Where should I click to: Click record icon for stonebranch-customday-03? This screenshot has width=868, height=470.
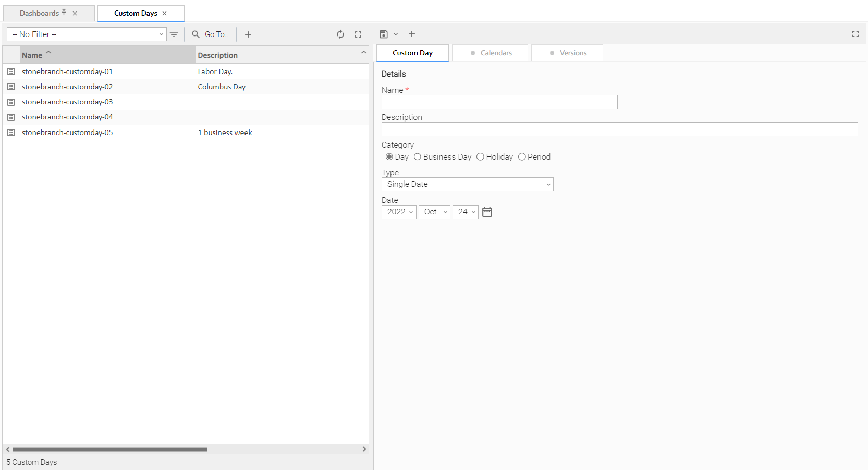pos(11,102)
